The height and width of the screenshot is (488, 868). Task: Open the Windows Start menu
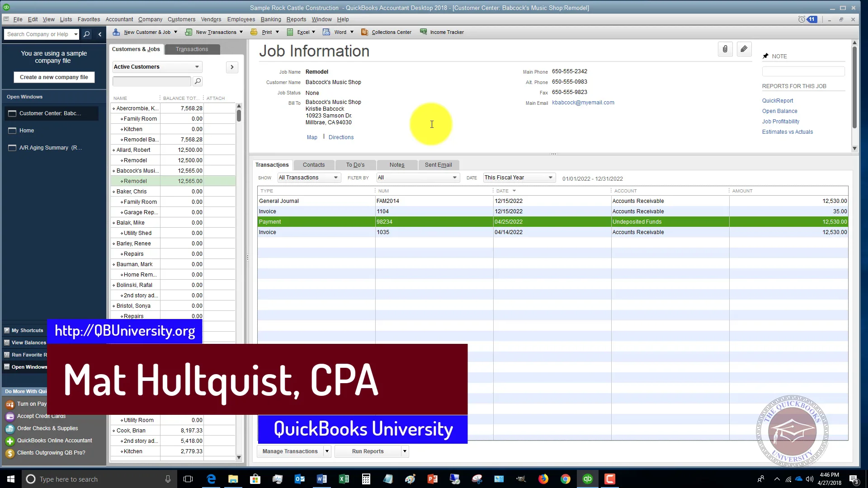click(11, 479)
